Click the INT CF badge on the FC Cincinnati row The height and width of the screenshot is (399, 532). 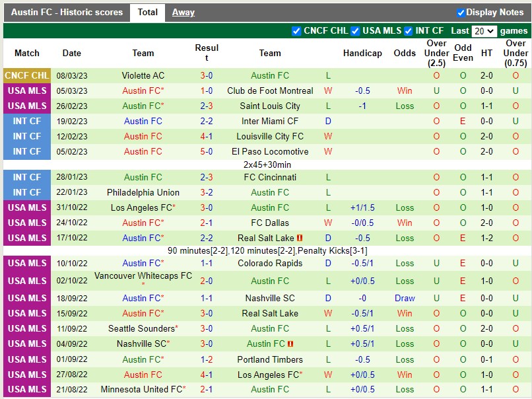coord(26,177)
